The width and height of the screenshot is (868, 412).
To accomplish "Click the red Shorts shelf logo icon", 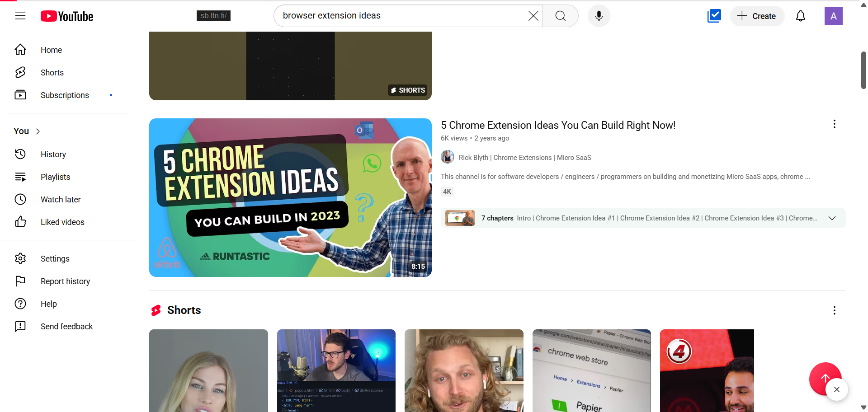I will click(156, 310).
